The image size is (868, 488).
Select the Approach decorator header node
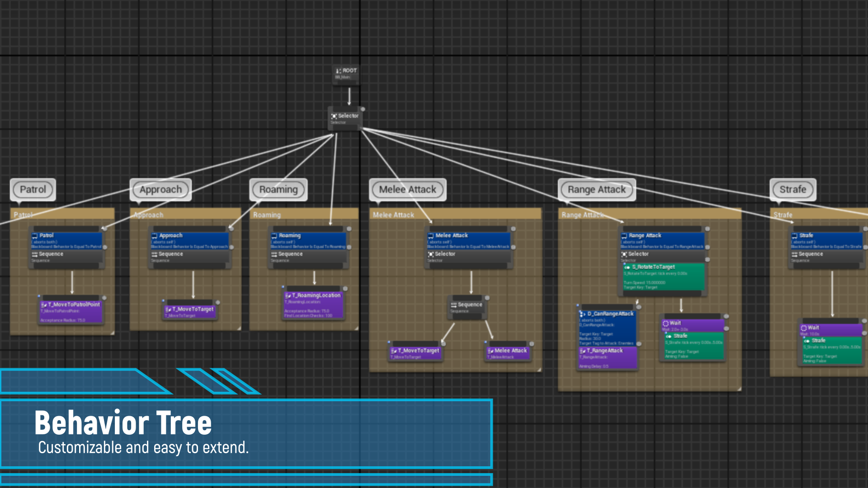(190, 235)
